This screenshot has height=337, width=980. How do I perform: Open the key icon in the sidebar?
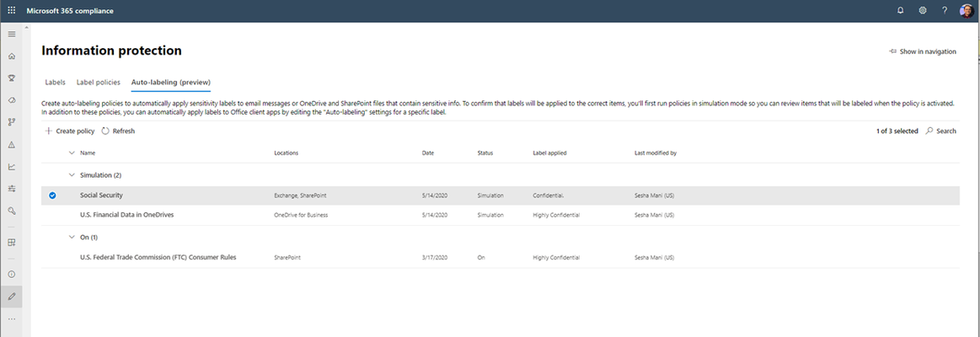click(11, 211)
